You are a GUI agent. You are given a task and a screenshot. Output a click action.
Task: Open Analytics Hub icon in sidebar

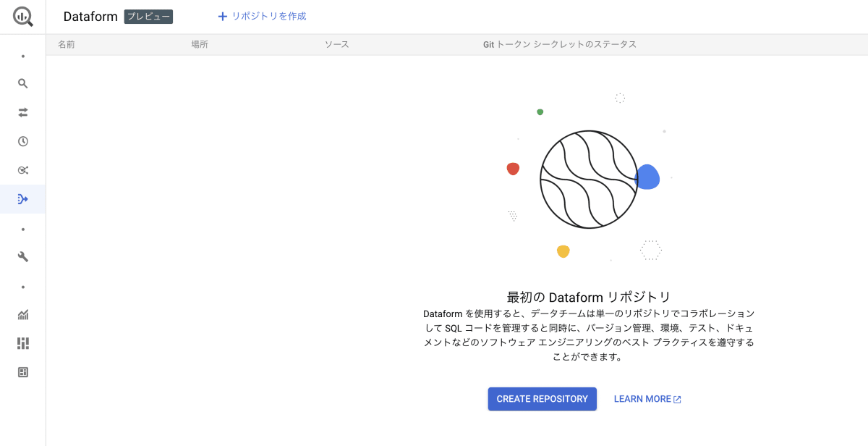click(x=23, y=170)
